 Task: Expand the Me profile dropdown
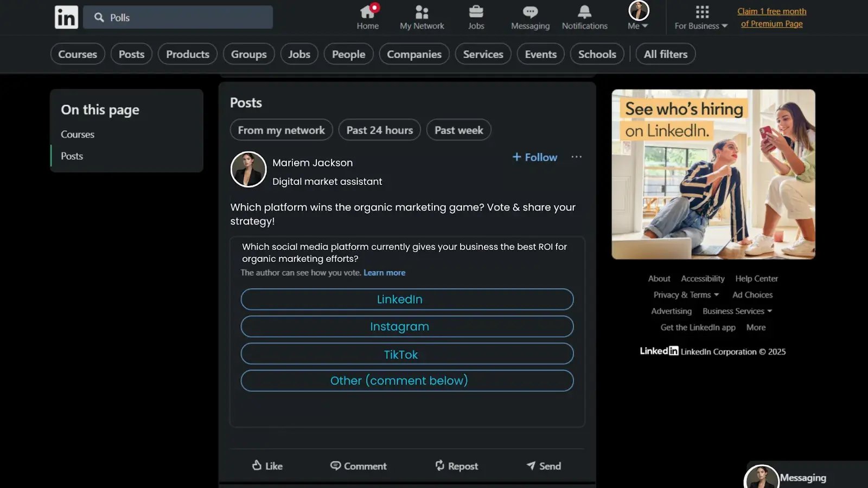(x=638, y=25)
